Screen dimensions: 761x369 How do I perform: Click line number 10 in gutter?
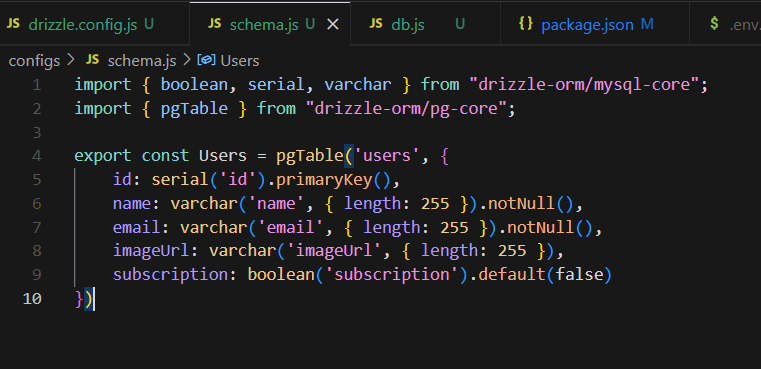(x=32, y=299)
